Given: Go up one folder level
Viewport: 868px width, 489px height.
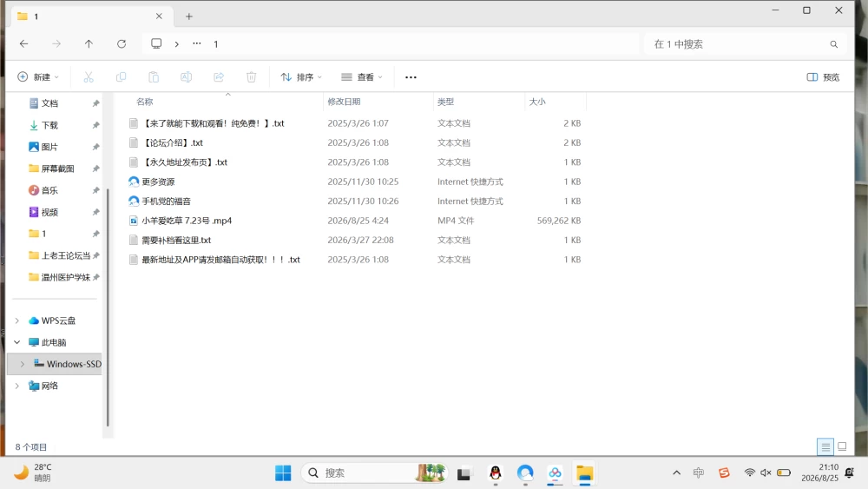Looking at the screenshot, I should 89,43.
